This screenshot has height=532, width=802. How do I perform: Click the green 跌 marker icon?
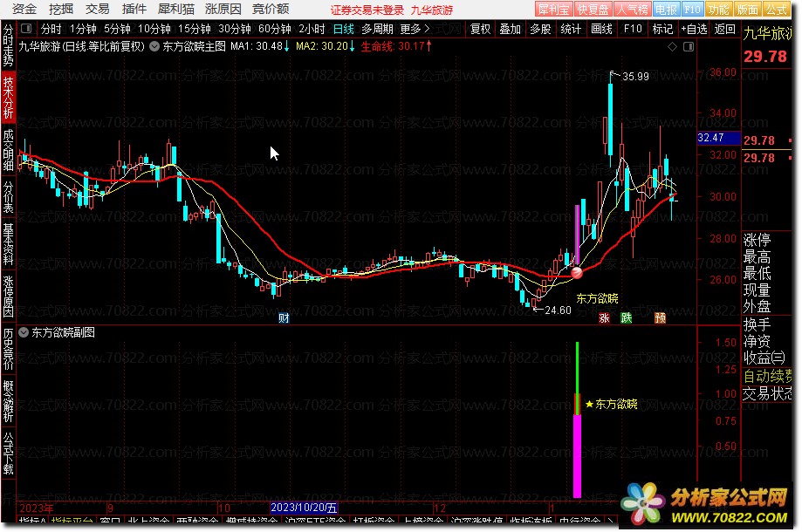pyautogui.click(x=626, y=317)
